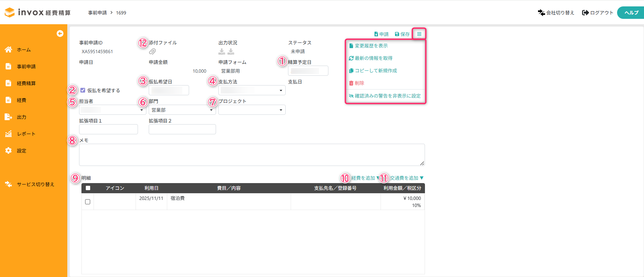Click into the メモ text area
Screen dimensions: 644x277
click(x=252, y=155)
